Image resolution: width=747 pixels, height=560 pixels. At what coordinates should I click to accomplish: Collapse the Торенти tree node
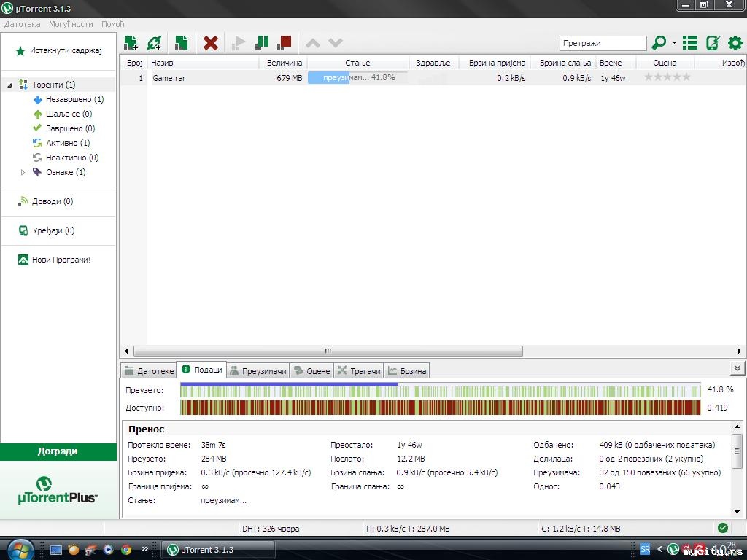pos(10,85)
